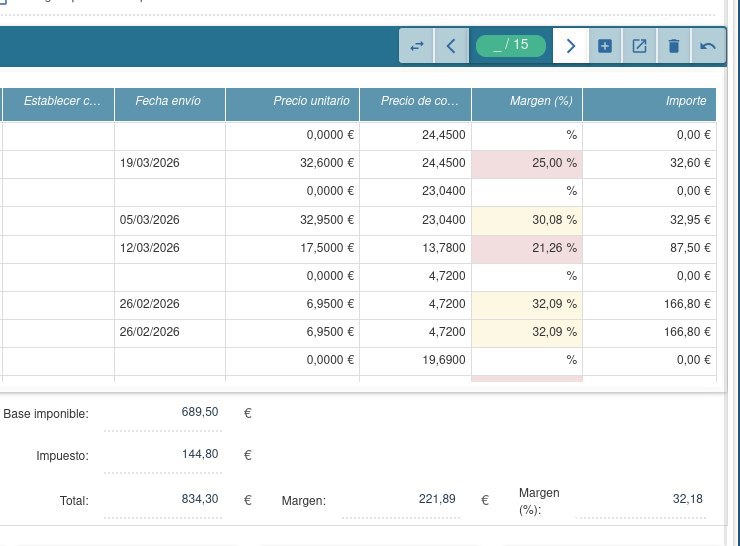Sort by Margen (%) column header
Image resolution: width=740 pixels, height=546 pixels.
pyautogui.click(x=527, y=104)
